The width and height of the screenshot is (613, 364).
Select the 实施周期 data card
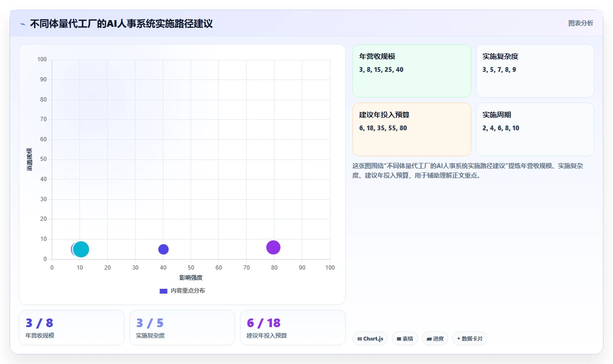[x=535, y=129]
